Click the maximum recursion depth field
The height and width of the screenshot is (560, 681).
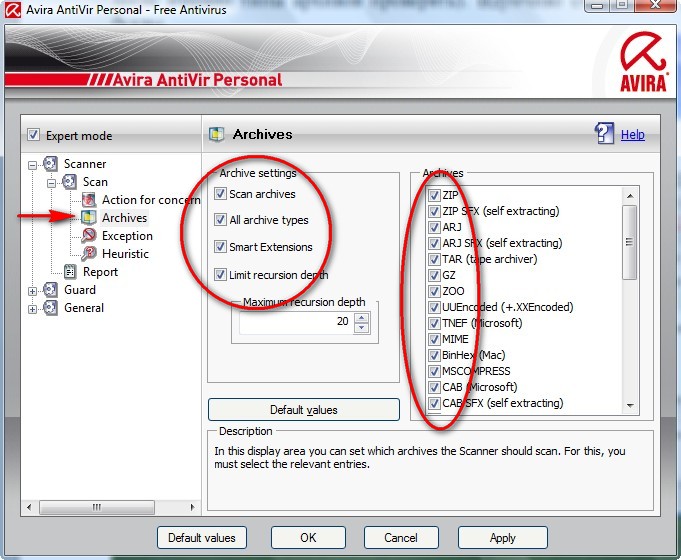pyautogui.click(x=297, y=322)
